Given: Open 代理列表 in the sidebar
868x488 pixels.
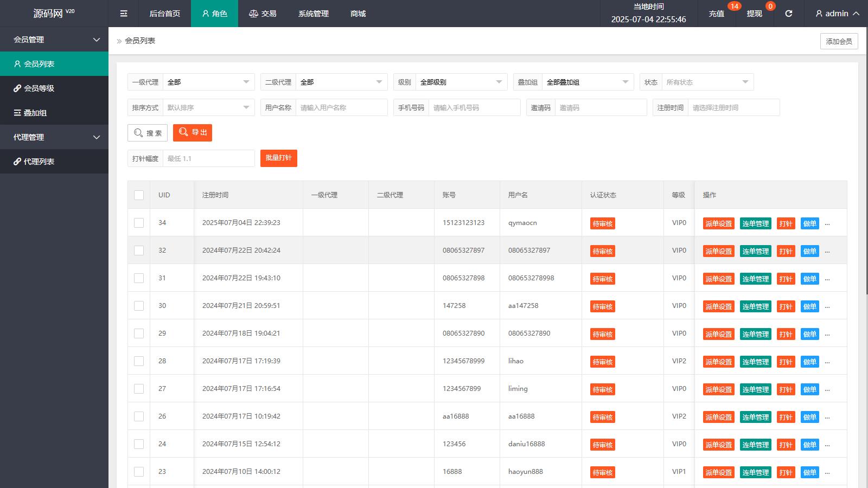Looking at the screenshot, I should tap(54, 162).
